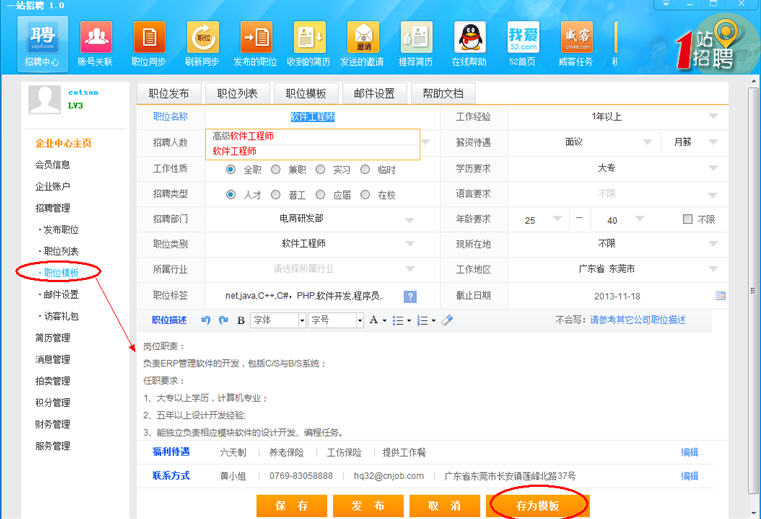Click the 存为模板 save as template button
The image size is (761, 519).
click(x=538, y=506)
